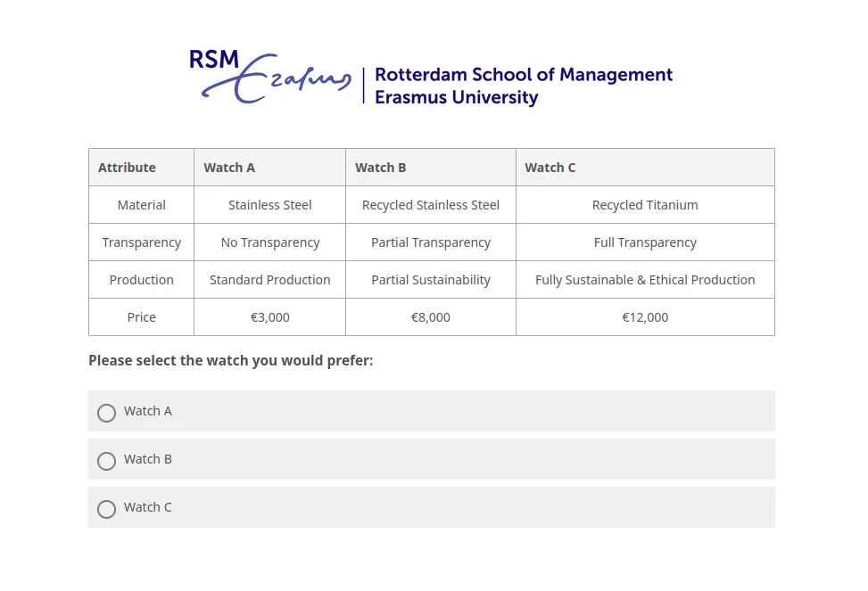Viewport: 868px width, 591px height.
Task: Click the Attribute column header
Action: (x=127, y=168)
